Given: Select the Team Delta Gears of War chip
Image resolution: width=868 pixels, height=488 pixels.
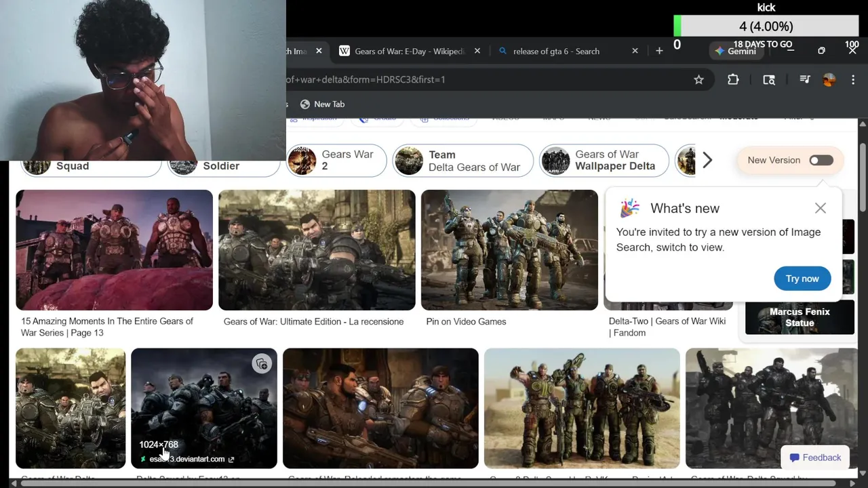Looking at the screenshot, I should (x=463, y=161).
